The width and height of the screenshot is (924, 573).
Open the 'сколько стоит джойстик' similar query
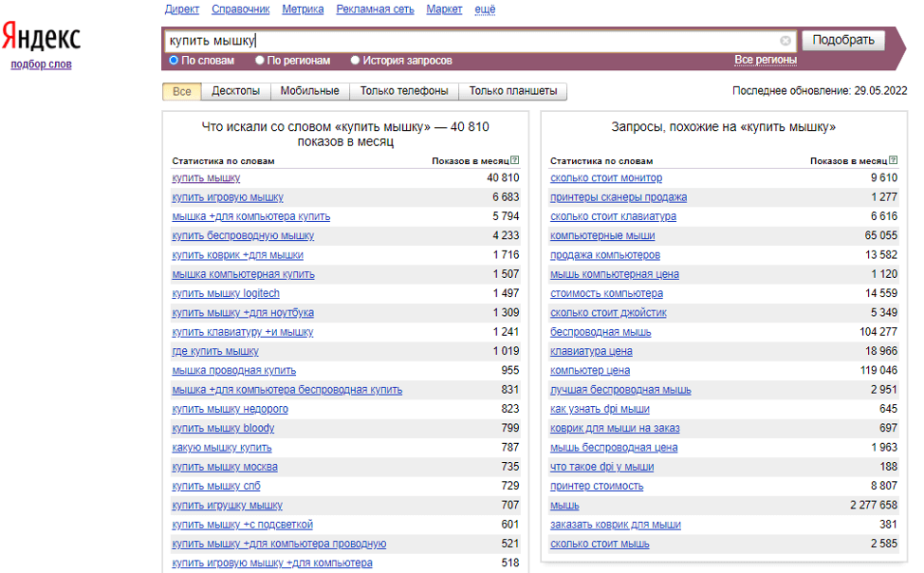coord(608,313)
